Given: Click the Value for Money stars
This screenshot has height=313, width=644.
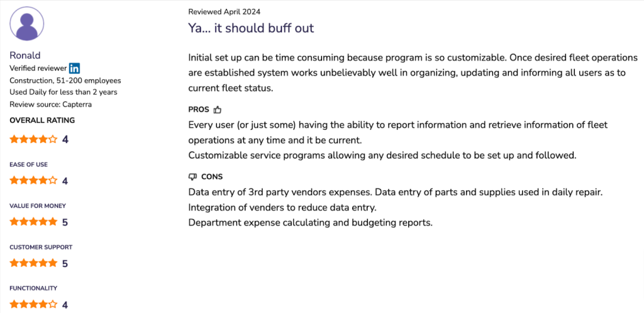Looking at the screenshot, I should (33, 222).
